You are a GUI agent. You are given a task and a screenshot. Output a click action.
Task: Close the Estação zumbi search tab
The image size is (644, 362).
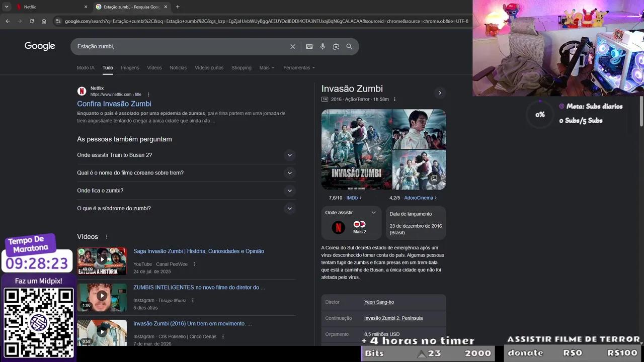[x=166, y=7]
